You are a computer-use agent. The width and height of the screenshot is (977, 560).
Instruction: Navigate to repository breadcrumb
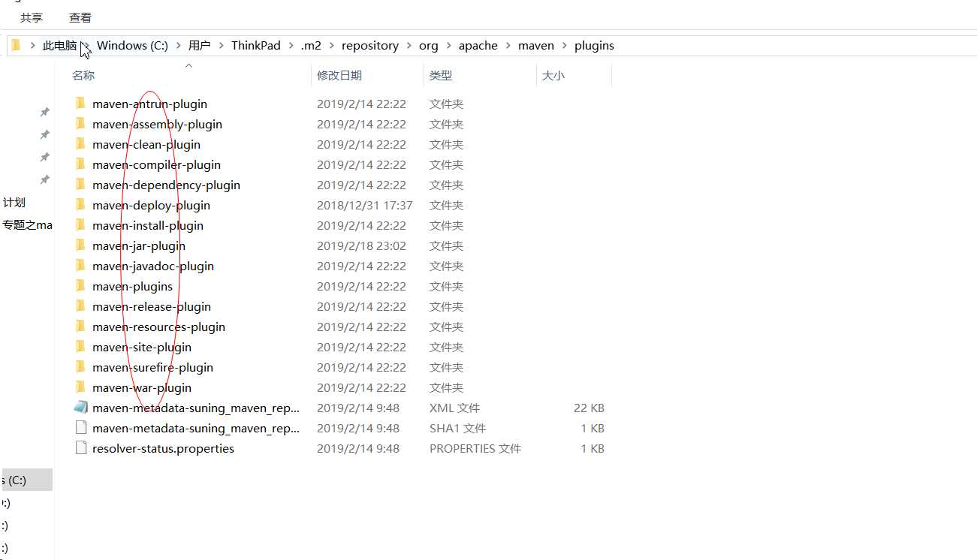click(x=370, y=46)
